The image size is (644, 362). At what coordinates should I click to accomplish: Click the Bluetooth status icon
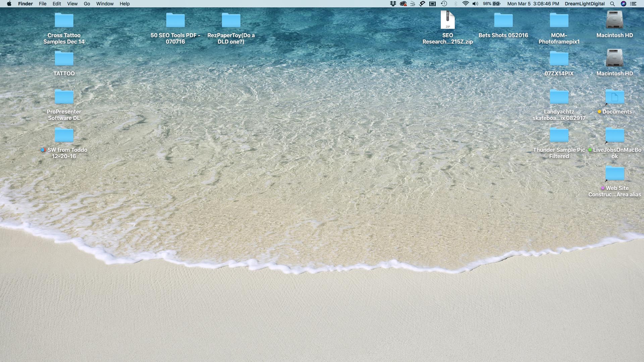point(455,4)
